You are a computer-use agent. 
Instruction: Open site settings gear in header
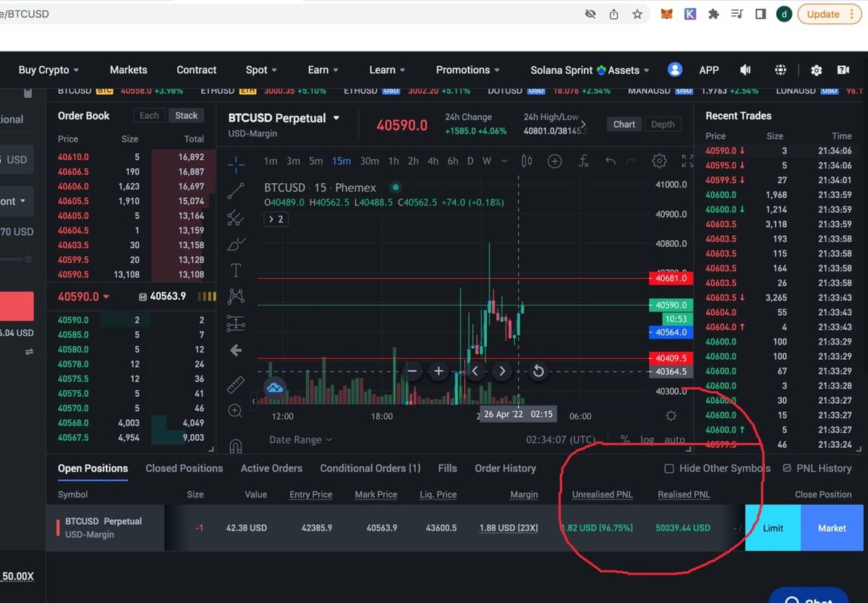[x=816, y=70]
